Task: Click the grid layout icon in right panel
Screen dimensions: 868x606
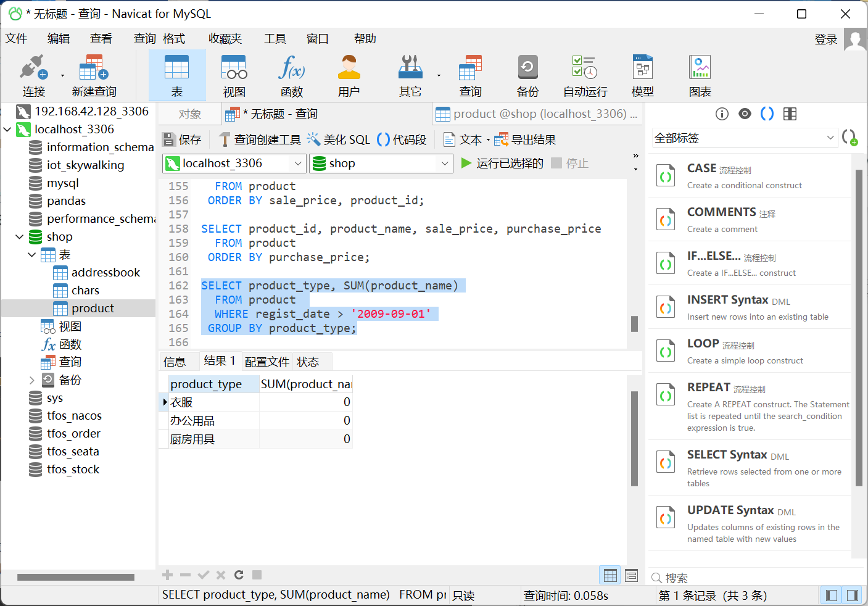Action: [790, 114]
